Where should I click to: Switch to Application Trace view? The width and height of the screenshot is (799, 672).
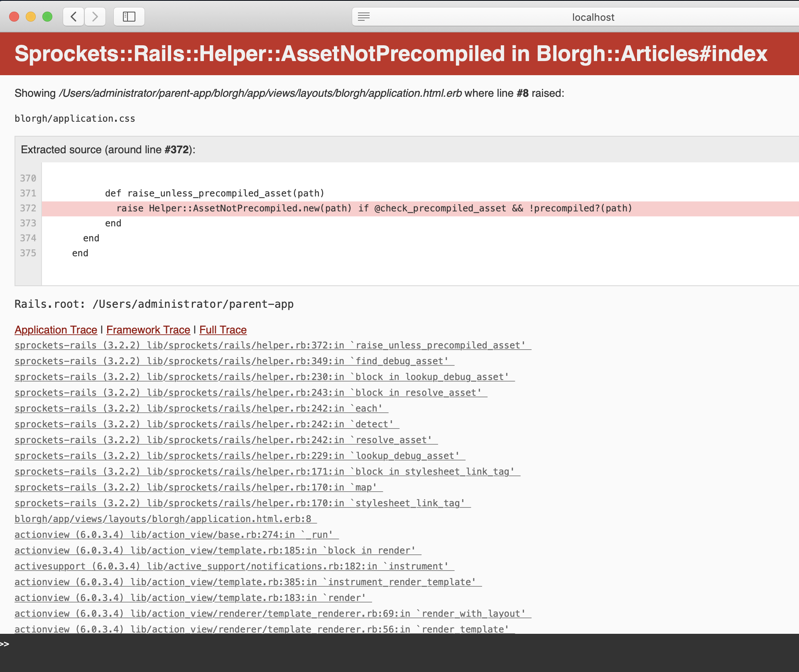click(56, 330)
